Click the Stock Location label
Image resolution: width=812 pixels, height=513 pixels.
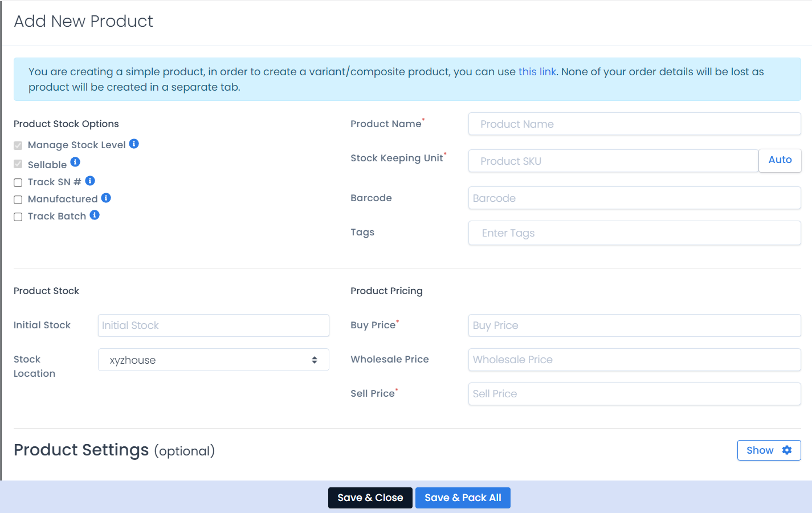[x=34, y=366]
